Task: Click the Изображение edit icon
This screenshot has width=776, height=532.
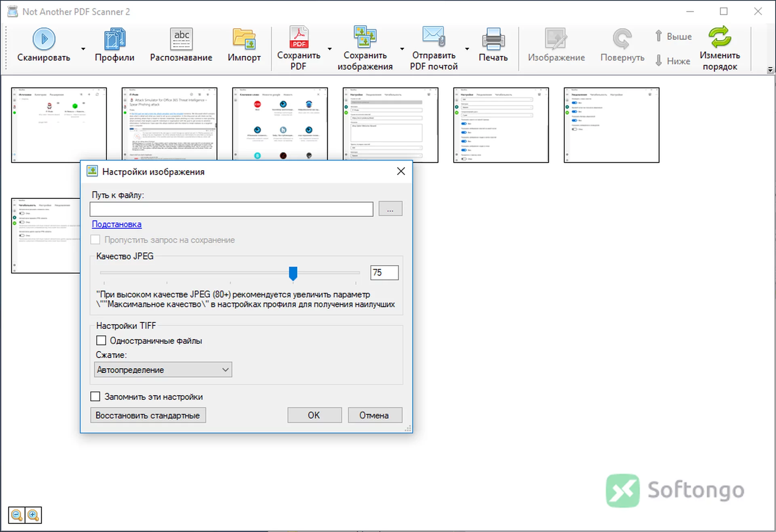Action: 556,39
